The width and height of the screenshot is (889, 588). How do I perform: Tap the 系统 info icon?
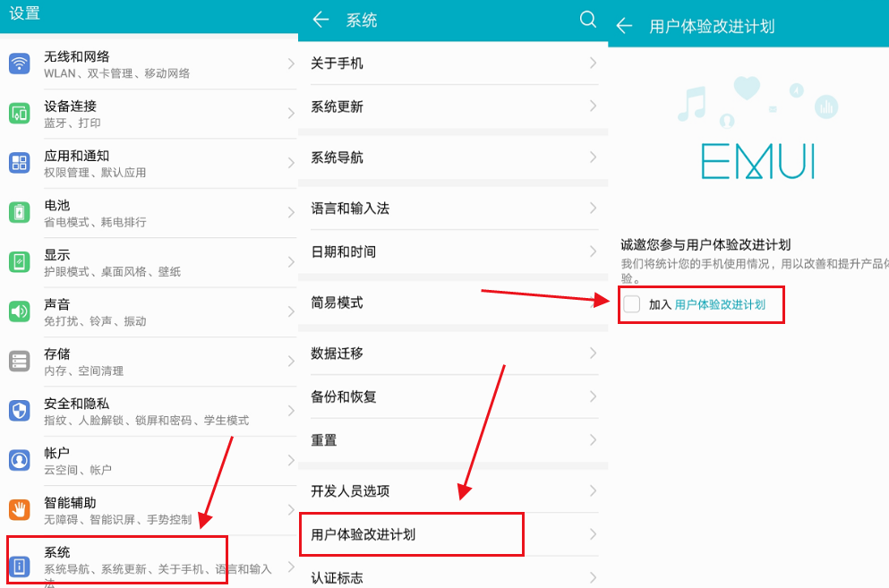click(x=20, y=566)
